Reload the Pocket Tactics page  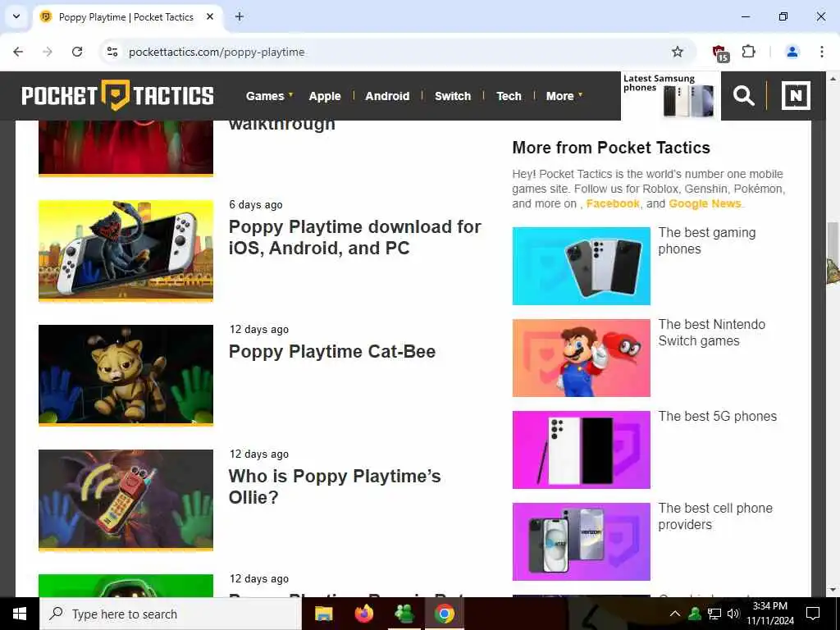point(77,52)
